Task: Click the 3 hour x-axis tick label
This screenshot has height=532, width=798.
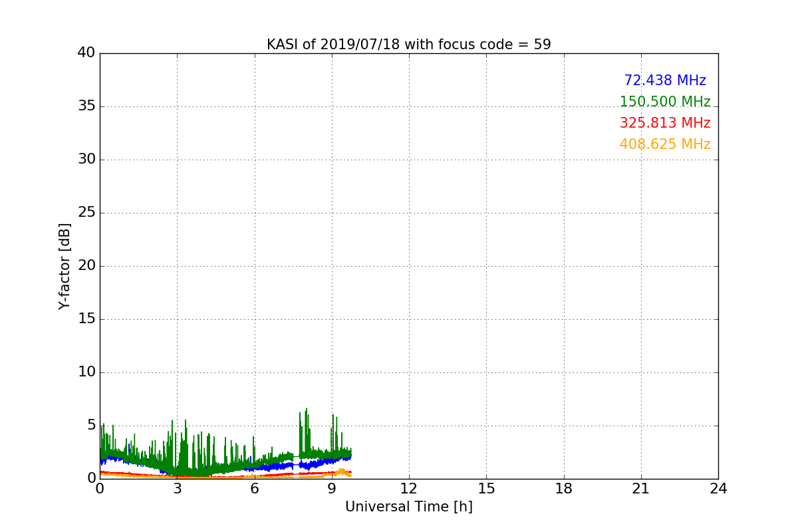Action: click(177, 489)
